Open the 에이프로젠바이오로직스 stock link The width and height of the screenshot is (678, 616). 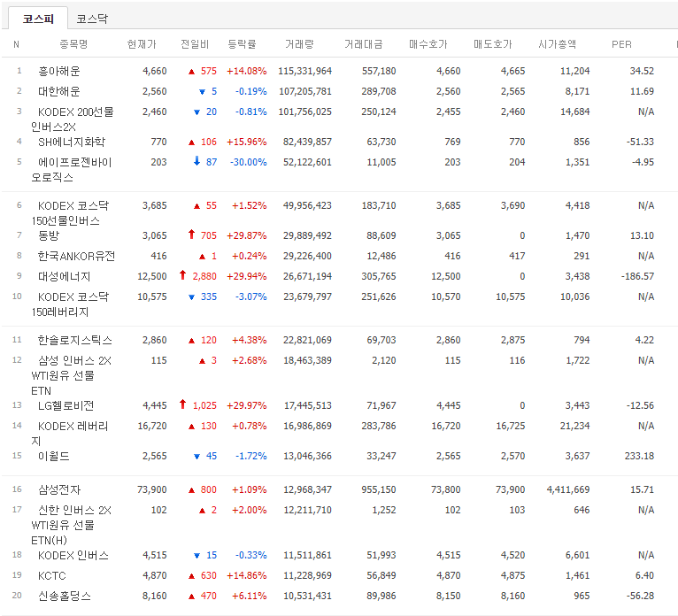[72, 169]
